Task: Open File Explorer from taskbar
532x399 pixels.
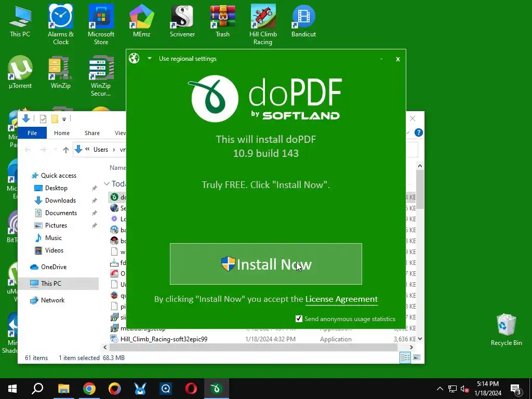Action: click(x=63, y=389)
